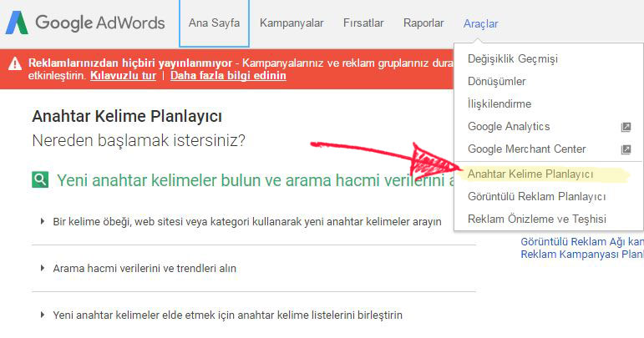This screenshot has width=644, height=338.
Task: Click the Reklam Kampanyası Planlayıcı link
Action: pos(582,255)
